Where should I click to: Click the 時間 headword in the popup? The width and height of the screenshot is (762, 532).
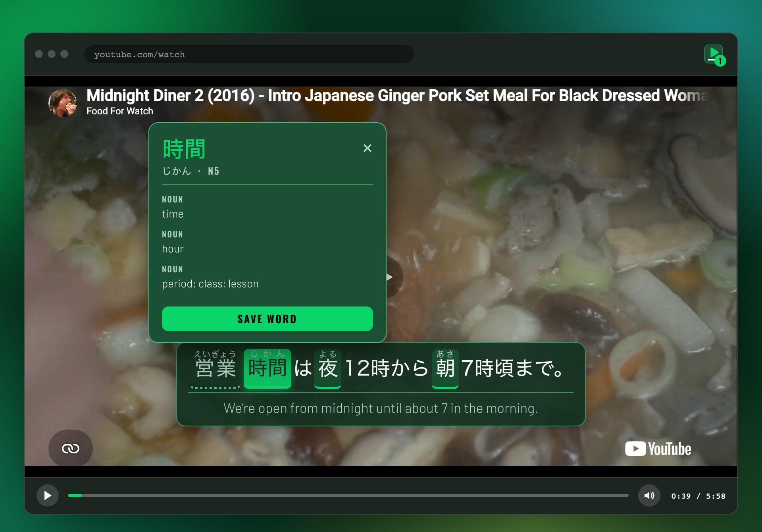(184, 149)
